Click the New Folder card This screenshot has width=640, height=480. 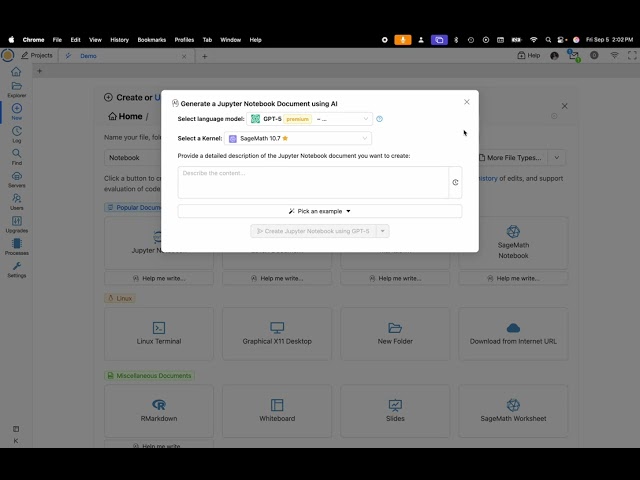pyautogui.click(x=395, y=334)
